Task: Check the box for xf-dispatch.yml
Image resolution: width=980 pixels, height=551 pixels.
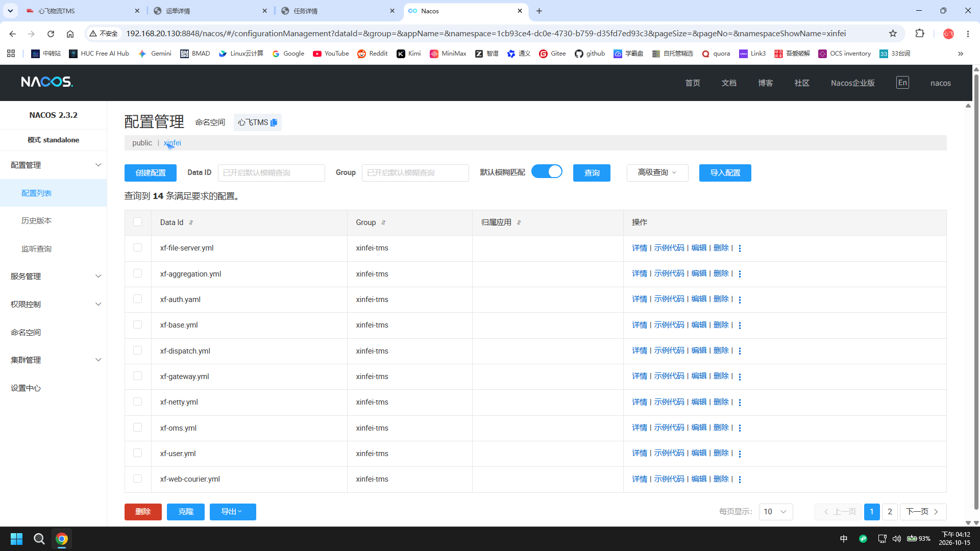Action: tap(137, 350)
